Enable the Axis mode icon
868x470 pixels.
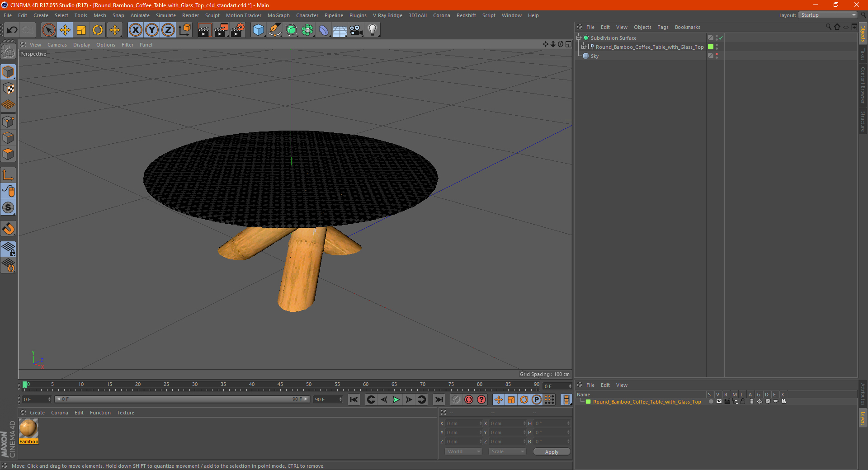8,175
